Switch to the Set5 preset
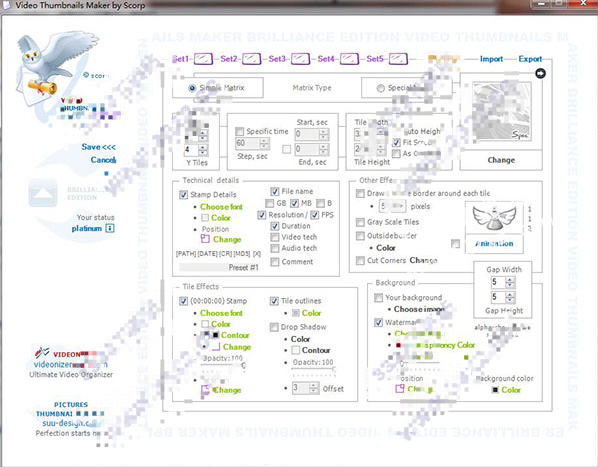The height and width of the screenshot is (467, 598). click(x=375, y=59)
